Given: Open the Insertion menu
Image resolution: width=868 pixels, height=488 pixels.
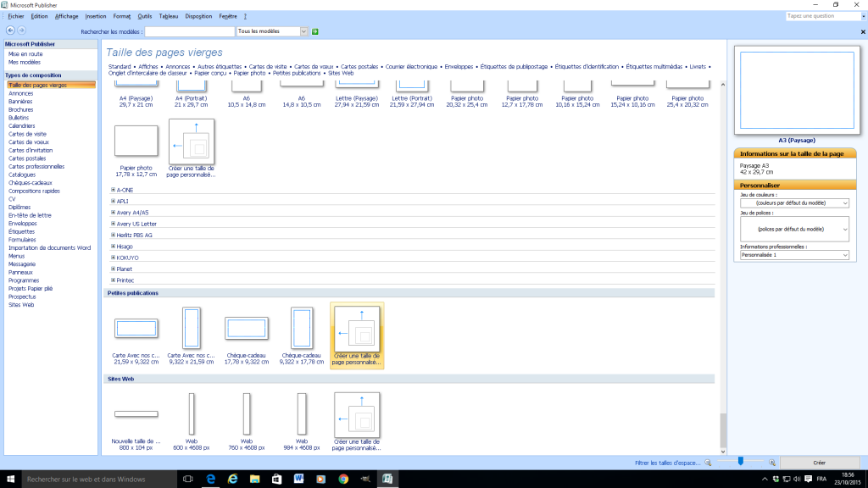Looking at the screenshot, I should (x=95, y=17).
